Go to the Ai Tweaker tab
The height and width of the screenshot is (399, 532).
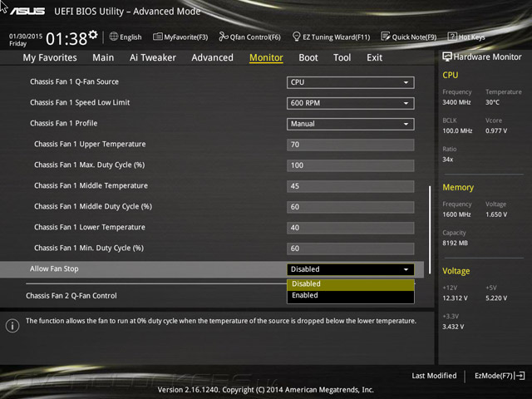click(x=153, y=57)
